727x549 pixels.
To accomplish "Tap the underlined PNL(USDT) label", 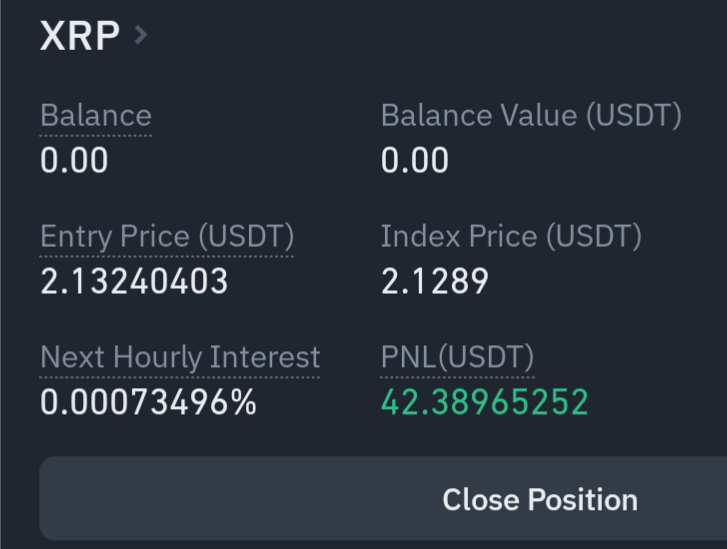I will click(457, 357).
